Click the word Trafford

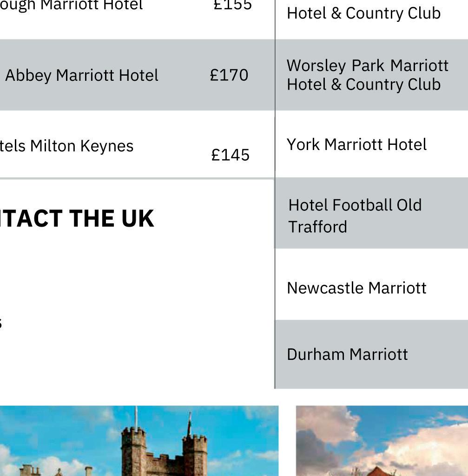click(317, 227)
